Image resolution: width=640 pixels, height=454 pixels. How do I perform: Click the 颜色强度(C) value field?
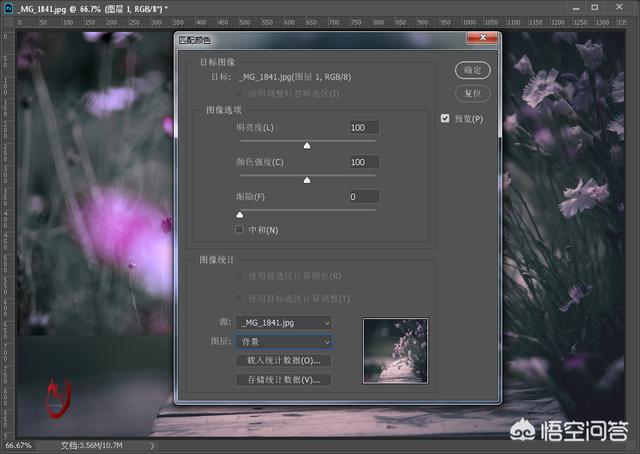pyautogui.click(x=364, y=162)
